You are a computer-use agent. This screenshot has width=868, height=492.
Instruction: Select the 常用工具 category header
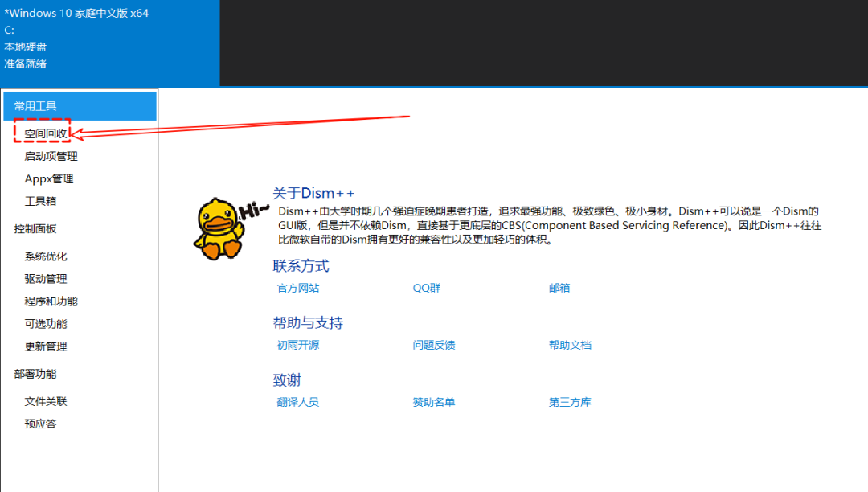tap(80, 105)
